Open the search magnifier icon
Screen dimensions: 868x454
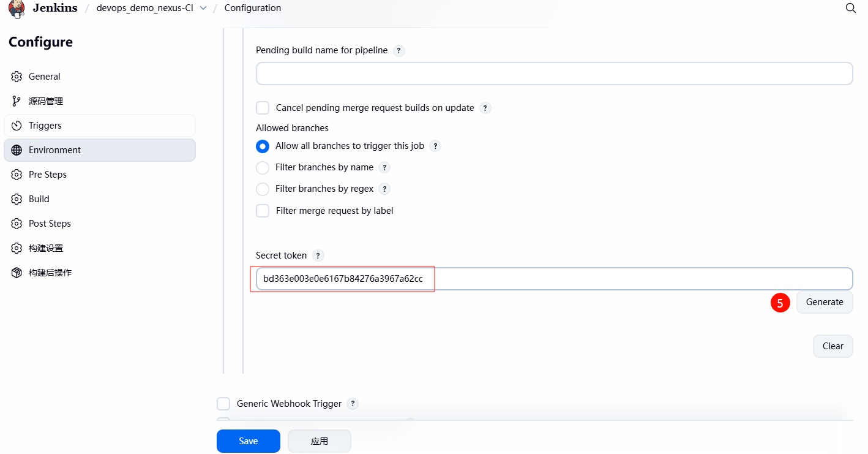tap(850, 9)
